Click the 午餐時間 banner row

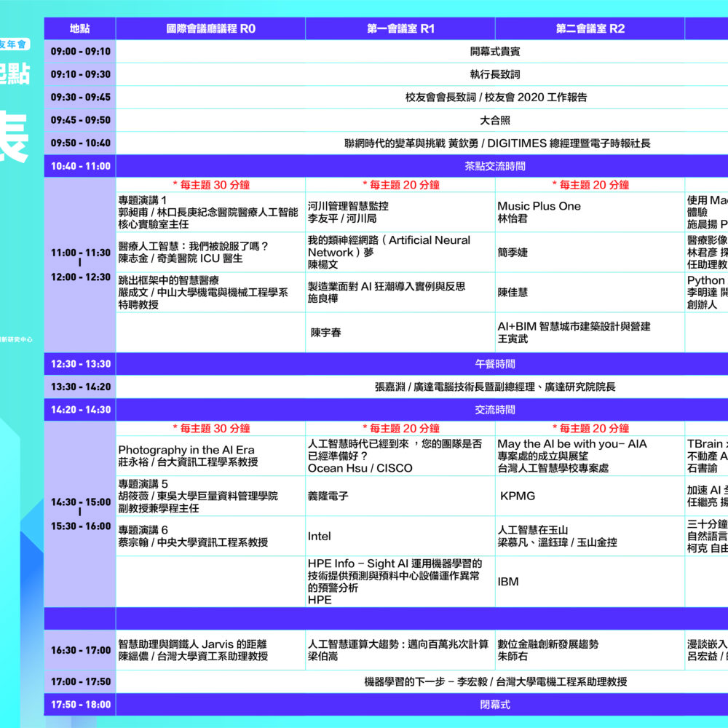tap(495, 364)
